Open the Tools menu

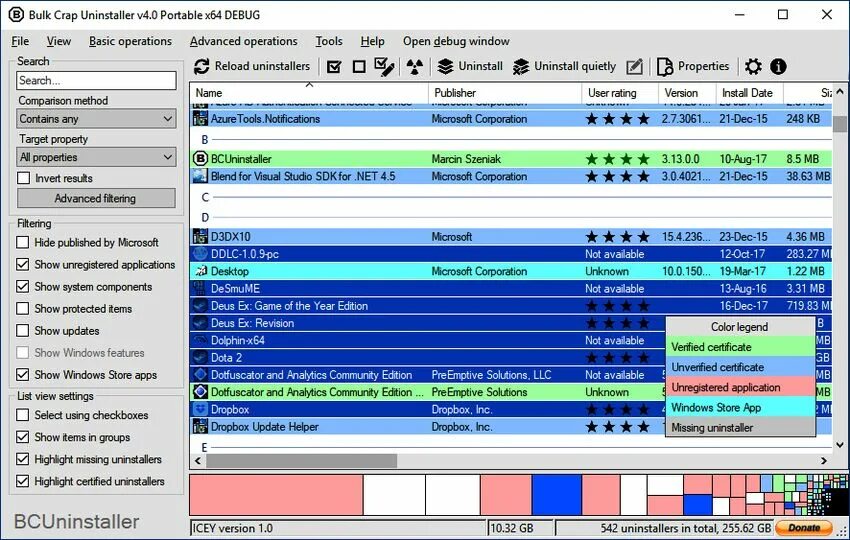[329, 41]
